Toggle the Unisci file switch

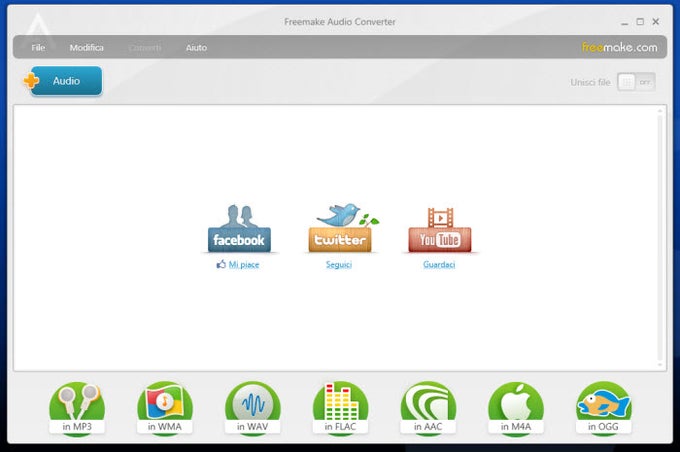(636, 82)
